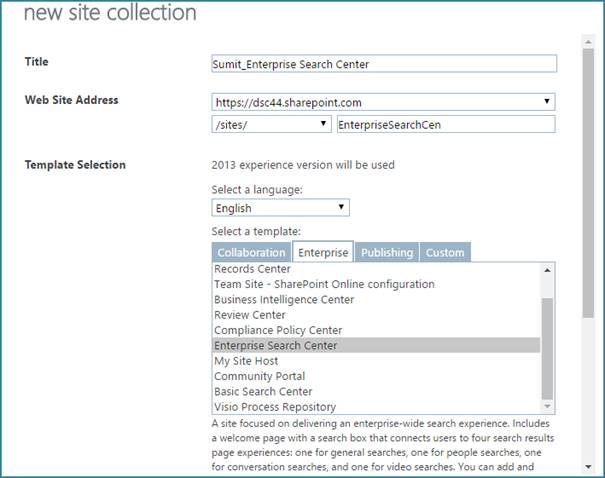
Task: Select the Business Intelligence Center template
Action: click(376, 299)
